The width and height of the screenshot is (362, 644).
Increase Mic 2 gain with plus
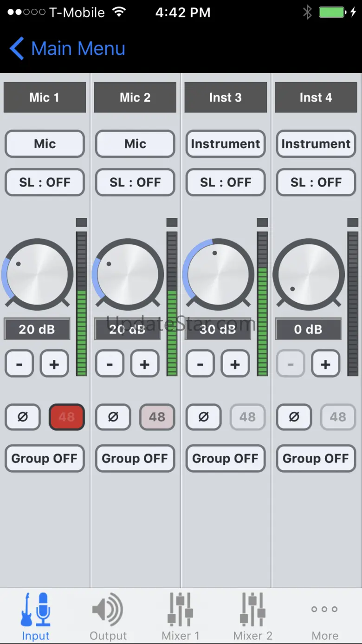145,364
